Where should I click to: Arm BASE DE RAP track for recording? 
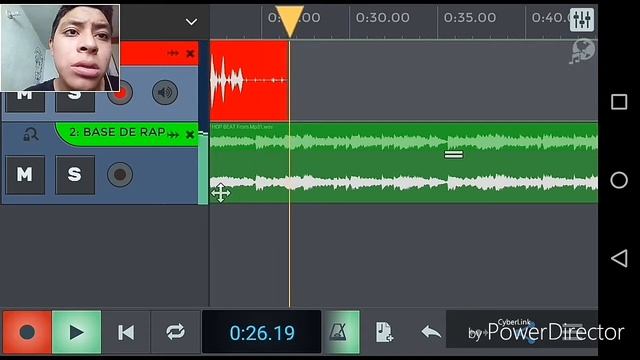tap(120, 175)
